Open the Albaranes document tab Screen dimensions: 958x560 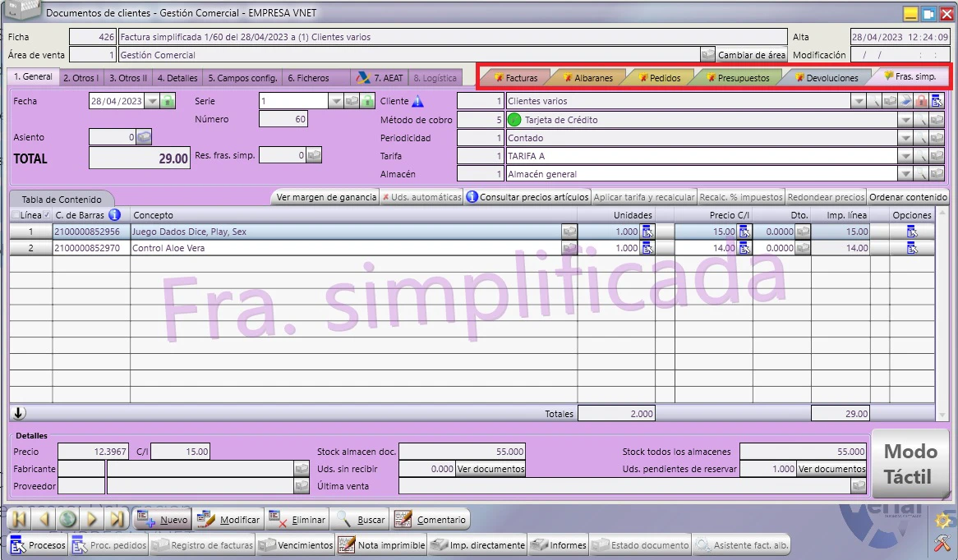point(588,77)
